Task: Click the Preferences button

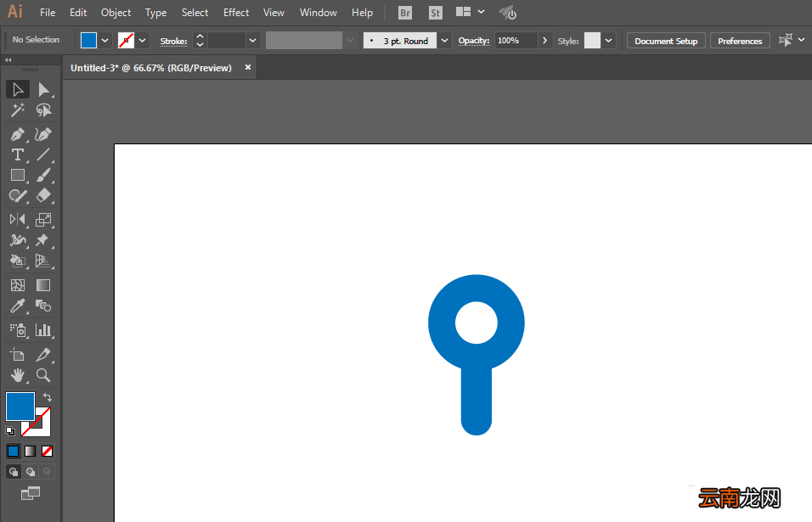Action: tap(740, 41)
